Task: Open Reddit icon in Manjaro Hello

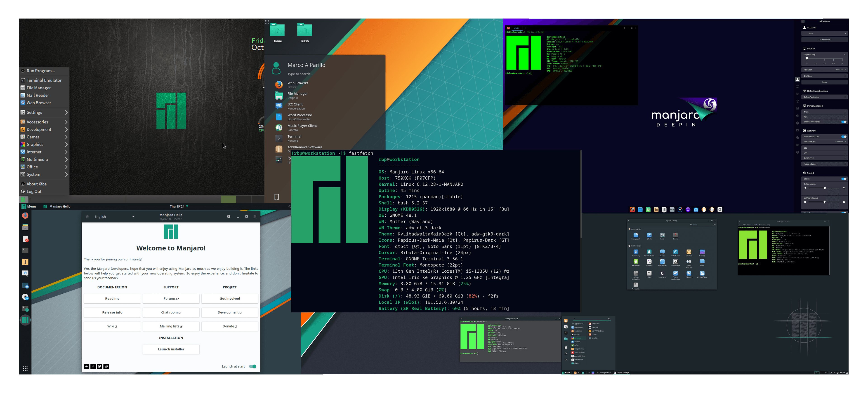Action: pyautogui.click(x=106, y=366)
